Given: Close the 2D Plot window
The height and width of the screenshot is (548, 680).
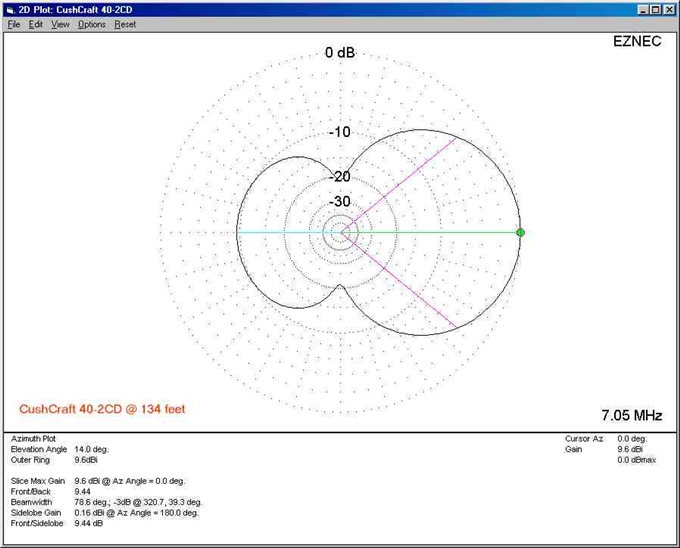Looking at the screenshot, I should click(x=669, y=10).
